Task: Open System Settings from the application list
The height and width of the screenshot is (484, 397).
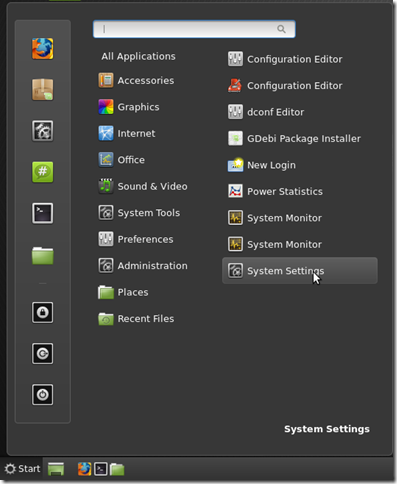Action: click(x=300, y=271)
